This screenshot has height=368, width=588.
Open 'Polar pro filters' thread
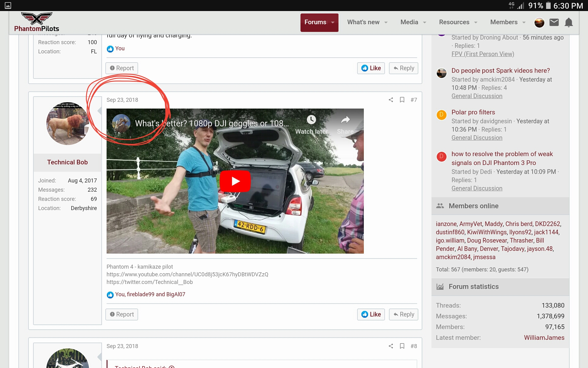click(x=473, y=112)
